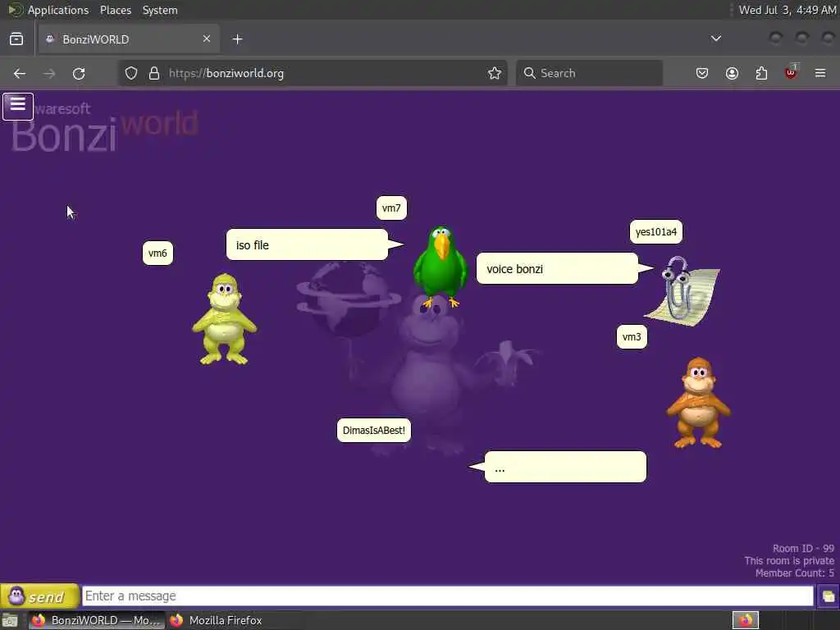This screenshot has width=840, height=630.
Task: Switch to BonziWORLD taskbar window
Action: 97,620
